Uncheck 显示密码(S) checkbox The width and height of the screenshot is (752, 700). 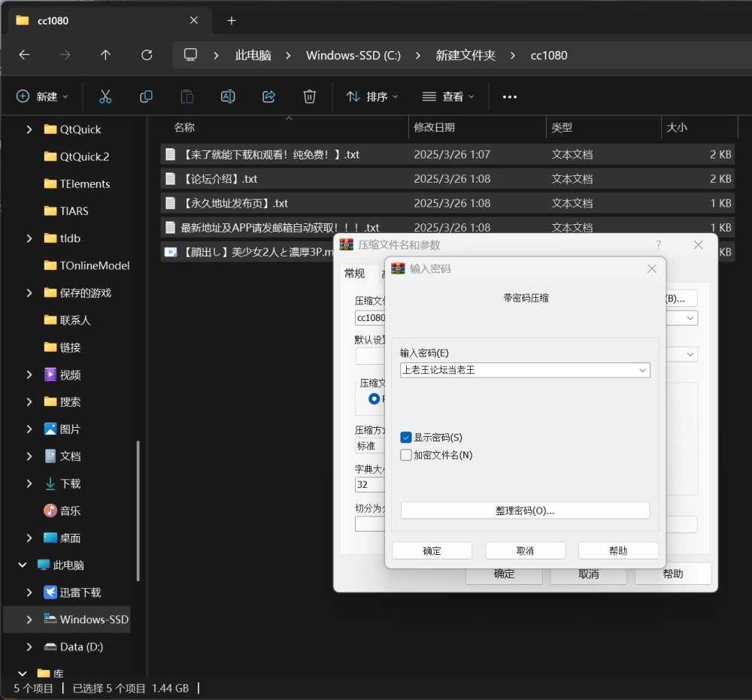406,438
